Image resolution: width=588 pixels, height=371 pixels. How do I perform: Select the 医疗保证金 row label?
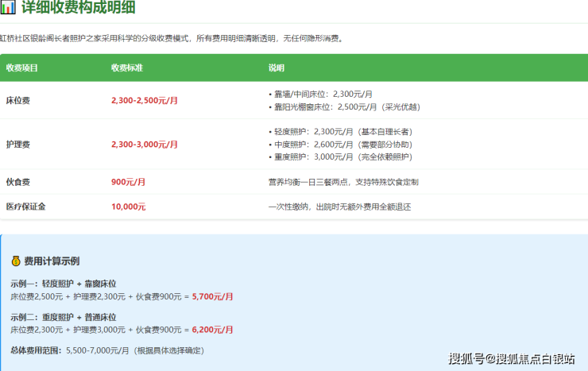coord(25,207)
